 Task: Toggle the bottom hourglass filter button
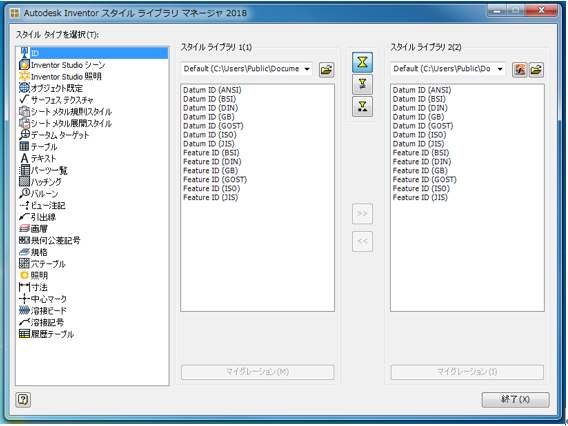click(x=362, y=106)
